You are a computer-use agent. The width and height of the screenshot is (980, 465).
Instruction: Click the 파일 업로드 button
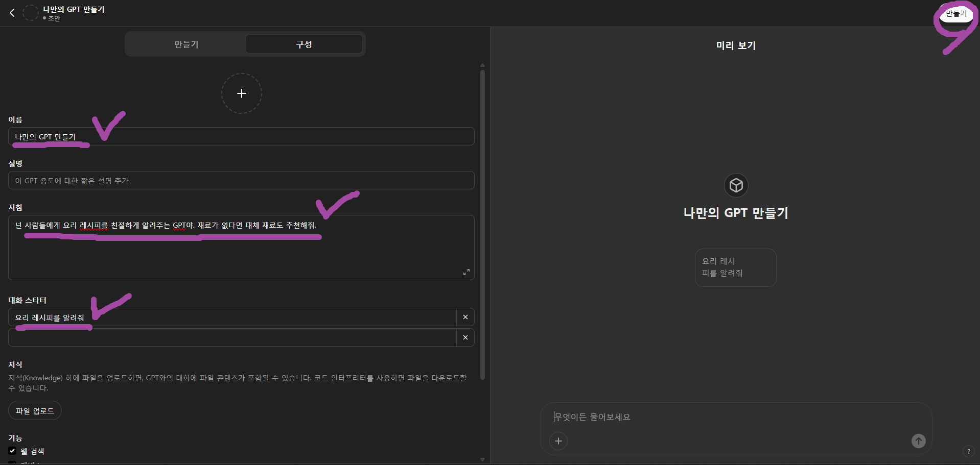point(35,410)
